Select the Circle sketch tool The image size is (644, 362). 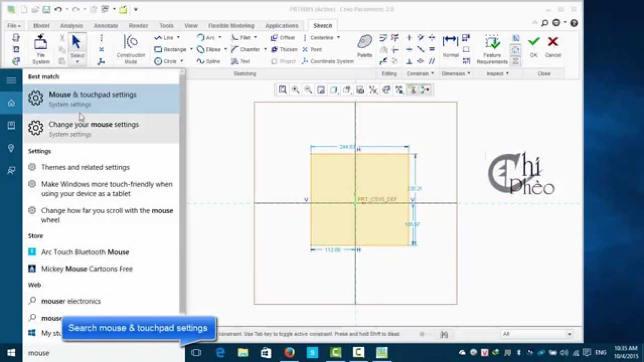point(166,61)
